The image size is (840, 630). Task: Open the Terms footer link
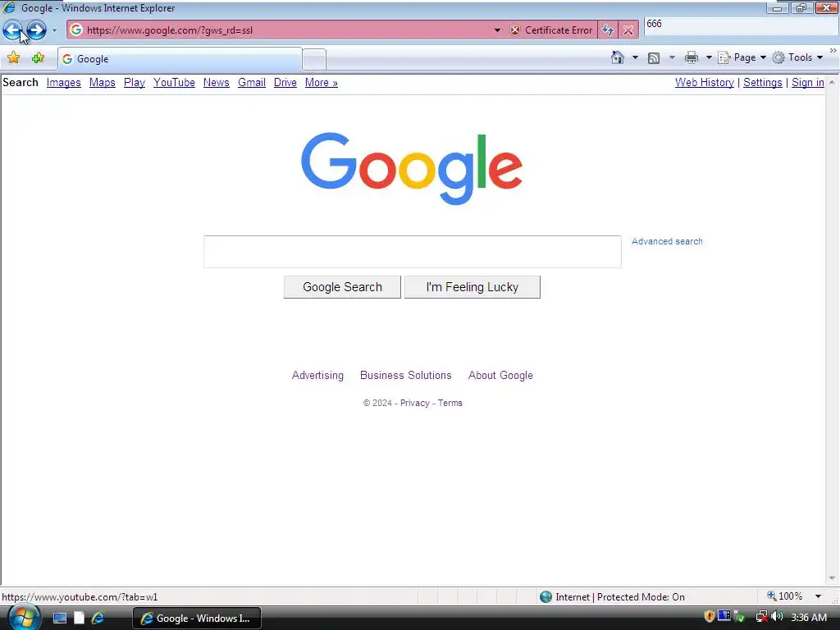[450, 403]
